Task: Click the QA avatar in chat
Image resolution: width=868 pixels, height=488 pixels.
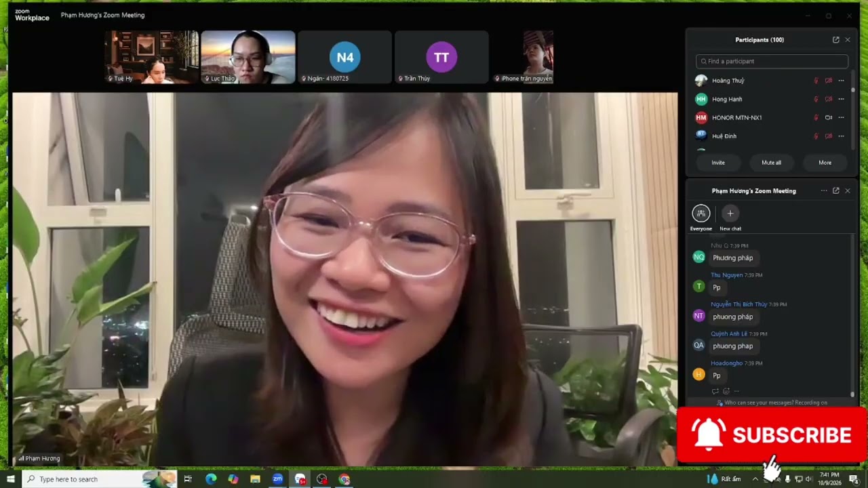Action: click(698, 345)
